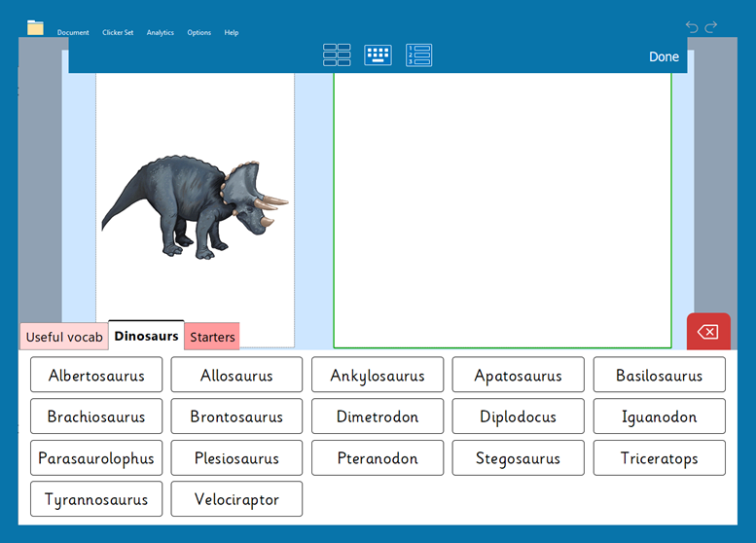Click the triceratops dinosaur picture
The height and width of the screenshot is (543, 756).
(x=195, y=204)
